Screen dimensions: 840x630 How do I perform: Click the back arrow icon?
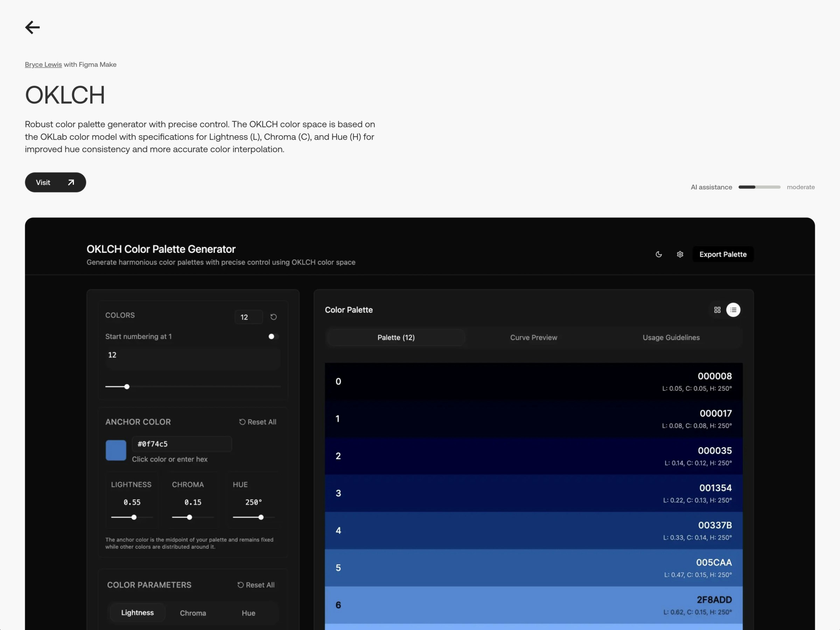[32, 27]
